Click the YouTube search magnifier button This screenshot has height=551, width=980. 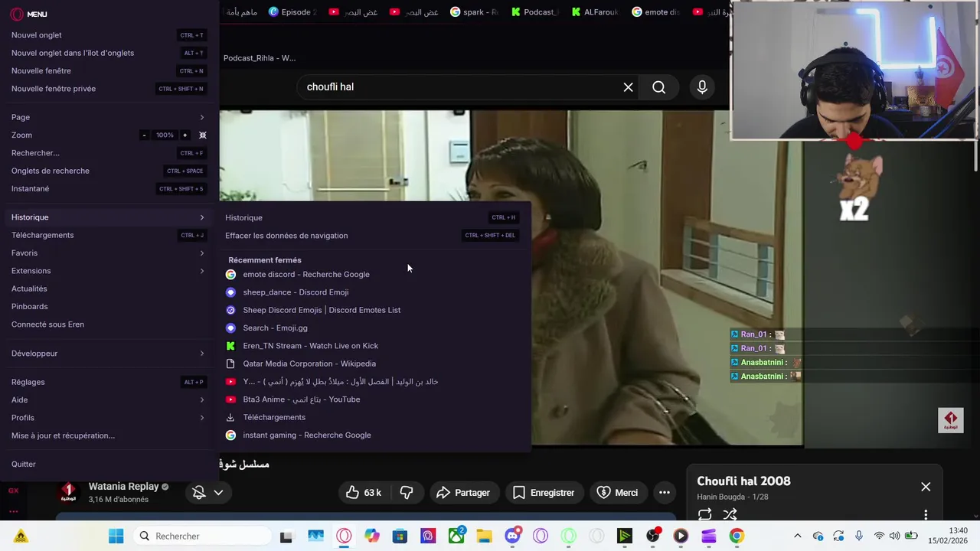pyautogui.click(x=659, y=87)
